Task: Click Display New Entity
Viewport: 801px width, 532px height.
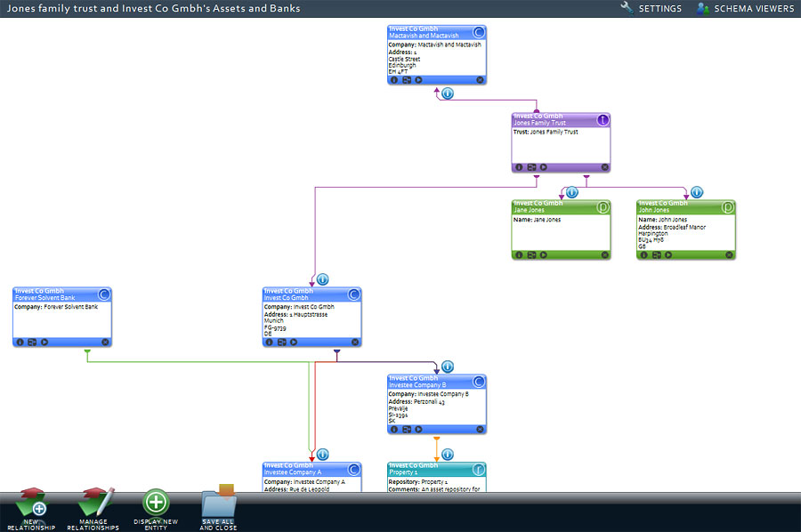Action: click(x=156, y=510)
